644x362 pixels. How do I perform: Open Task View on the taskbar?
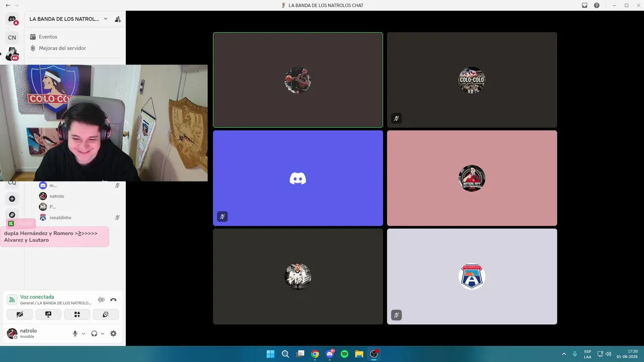(x=300, y=354)
